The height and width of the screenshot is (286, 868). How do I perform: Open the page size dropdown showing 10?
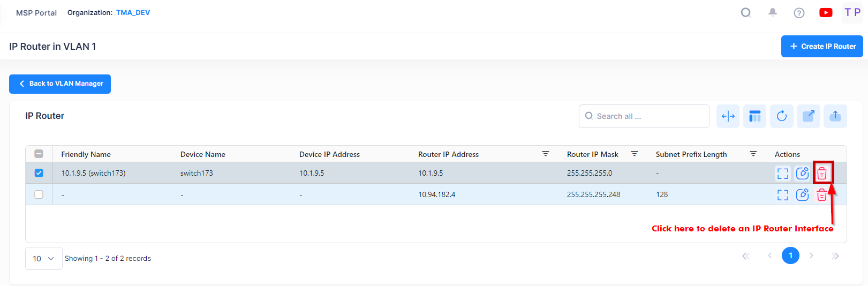(43, 259)
